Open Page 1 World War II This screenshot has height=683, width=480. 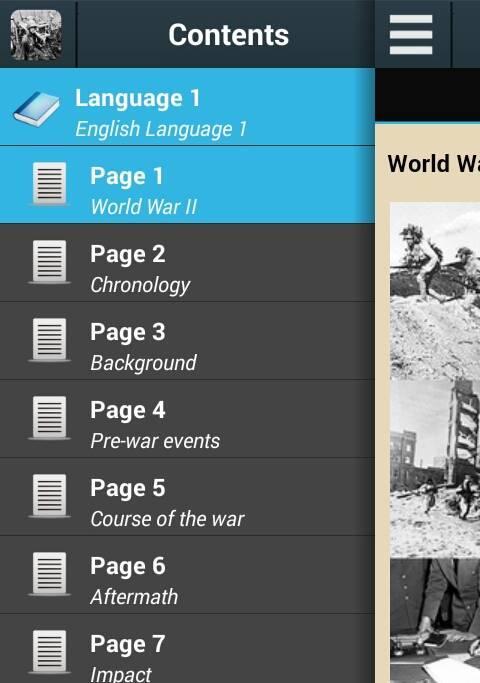click(x=187, y=185)
